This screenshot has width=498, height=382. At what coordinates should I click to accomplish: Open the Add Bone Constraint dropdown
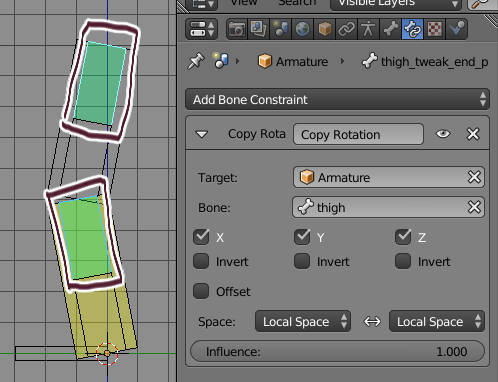tap(337, 99)
